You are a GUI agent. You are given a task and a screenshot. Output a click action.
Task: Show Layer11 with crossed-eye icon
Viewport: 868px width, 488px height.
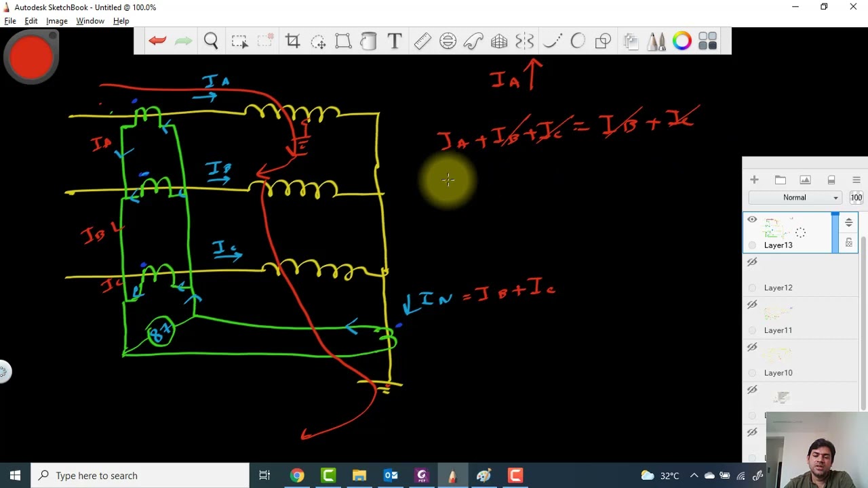752,304
